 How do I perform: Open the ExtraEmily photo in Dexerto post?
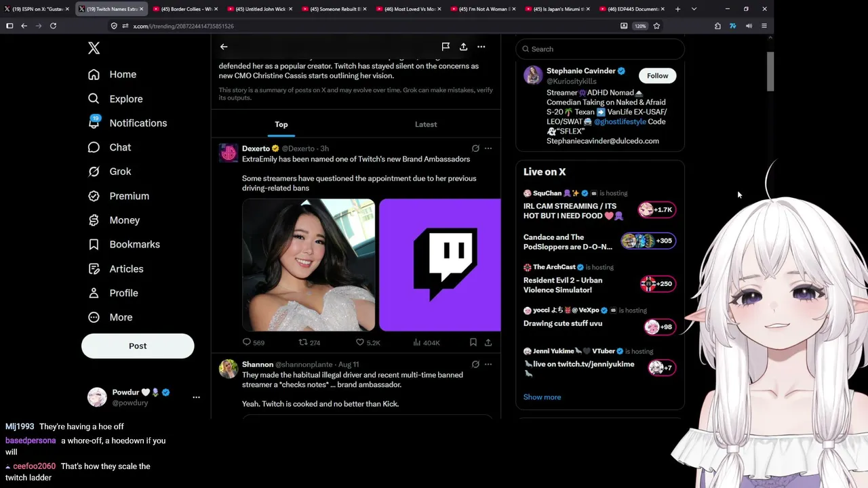pyautogui.click(x=309, y=264)
